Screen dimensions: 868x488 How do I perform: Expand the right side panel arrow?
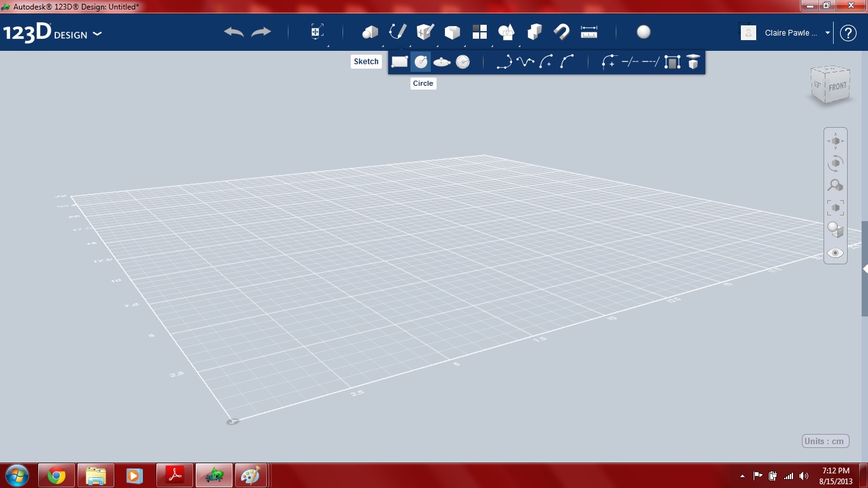point(865,269)
